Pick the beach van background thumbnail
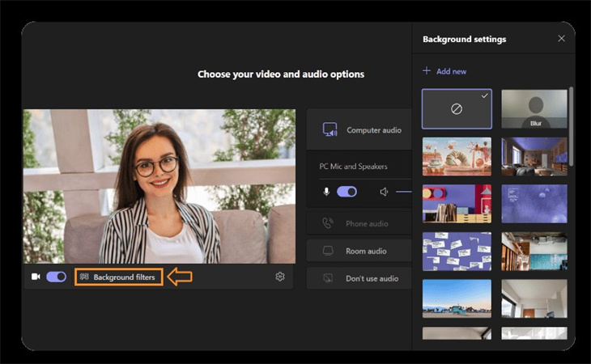The height and width of the screenshot is (364, 591). click(457, 298)
